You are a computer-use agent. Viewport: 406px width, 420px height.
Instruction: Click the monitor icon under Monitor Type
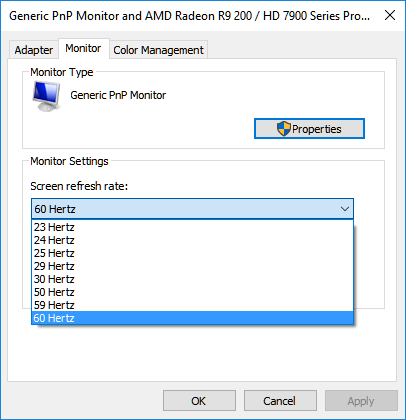(x=47, y=96)
